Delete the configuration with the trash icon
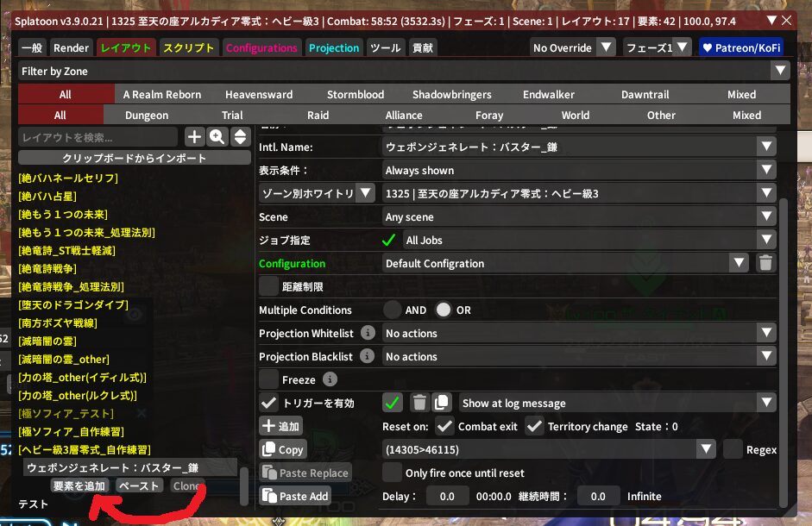 (765, 264)
